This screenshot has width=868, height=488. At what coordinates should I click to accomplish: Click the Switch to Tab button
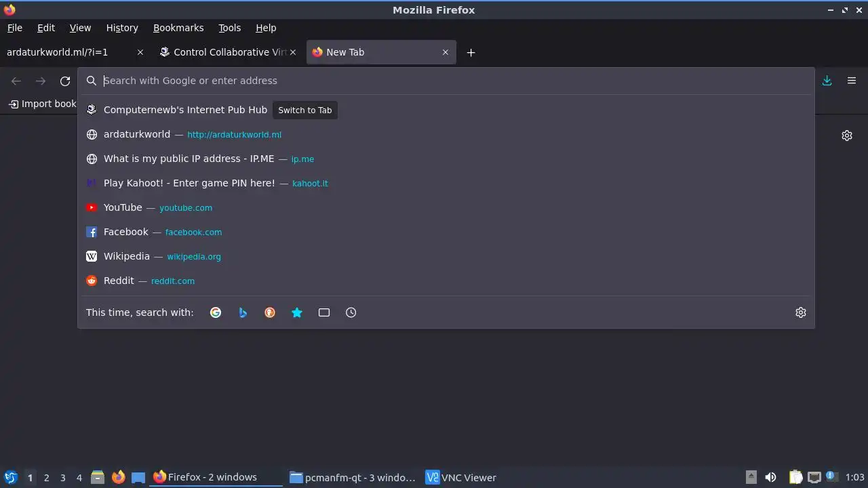[x=305, y=110]
